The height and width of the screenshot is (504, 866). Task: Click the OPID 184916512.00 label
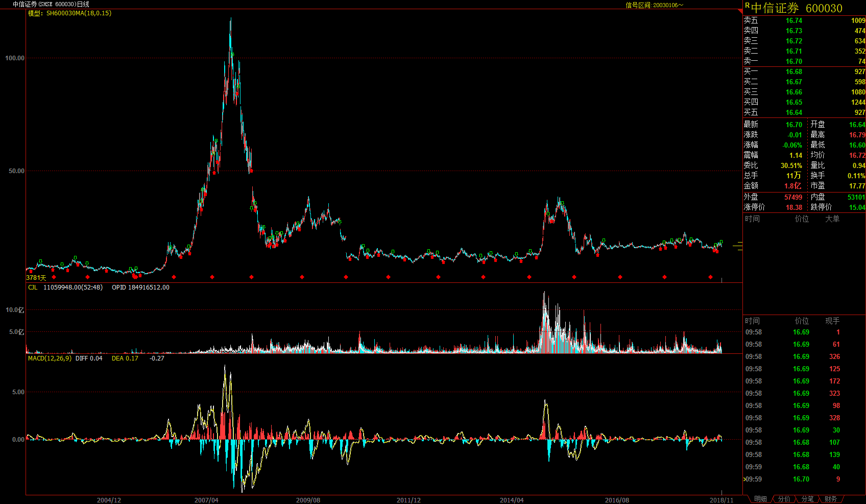click(x=140, y=287)
